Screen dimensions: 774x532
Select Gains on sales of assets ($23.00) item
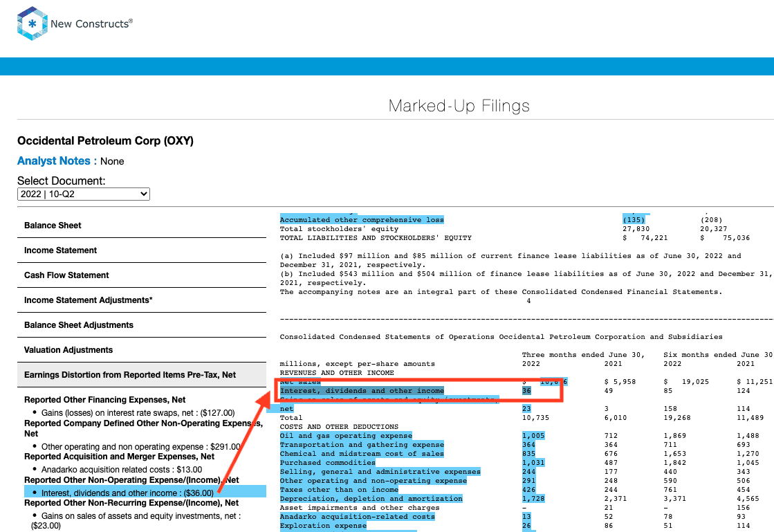click(x=136, y=521)
